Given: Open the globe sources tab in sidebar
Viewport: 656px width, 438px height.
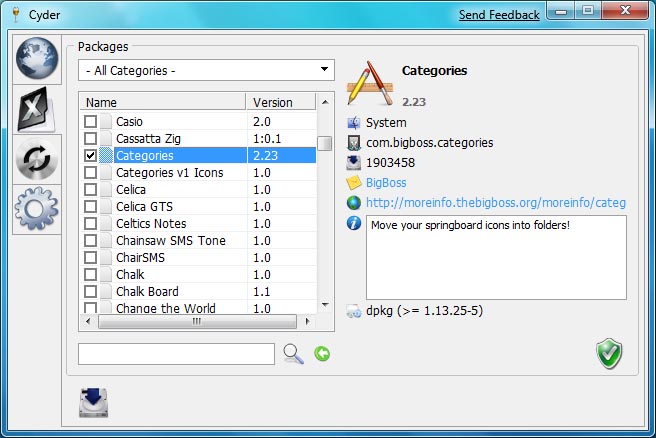Looking at the screenshot, I should tap(37, 59).
